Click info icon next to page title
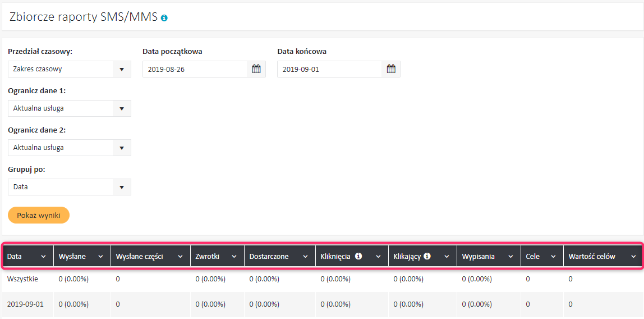 pyautogui.click(x=164, y=18)
